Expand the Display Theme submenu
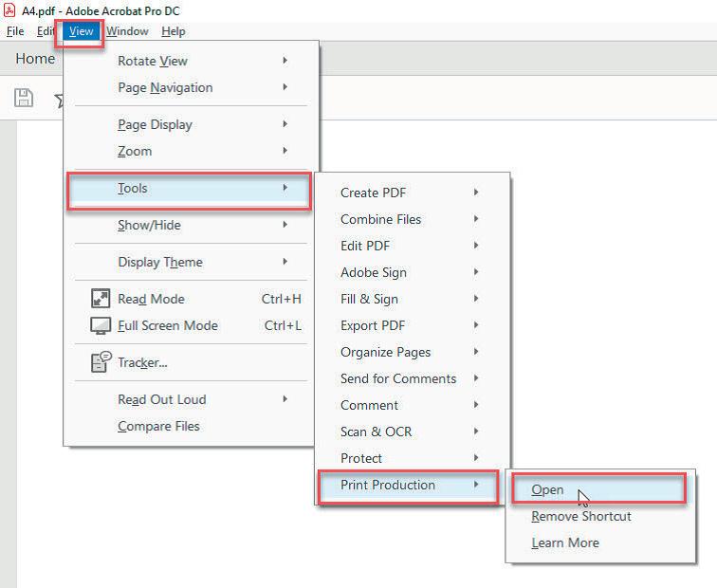 [x=190, y=262]
